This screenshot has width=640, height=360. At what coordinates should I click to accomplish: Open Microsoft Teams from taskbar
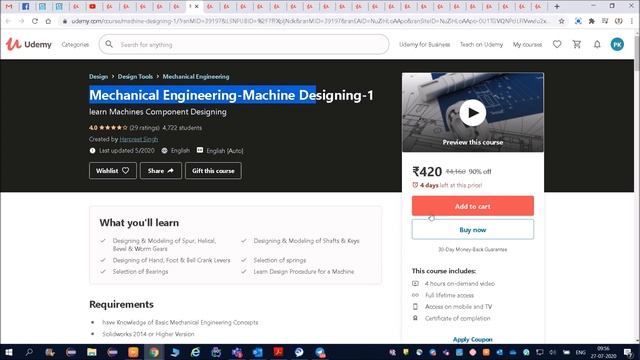237,352
